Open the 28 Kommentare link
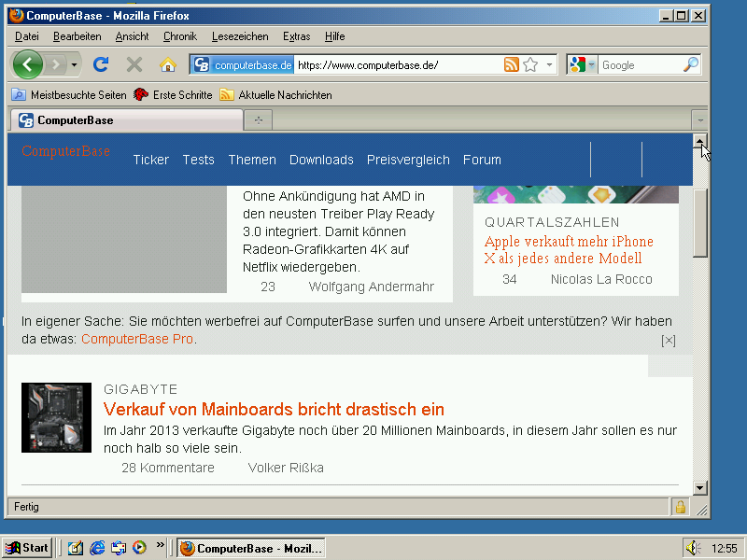 click(168, 468)
